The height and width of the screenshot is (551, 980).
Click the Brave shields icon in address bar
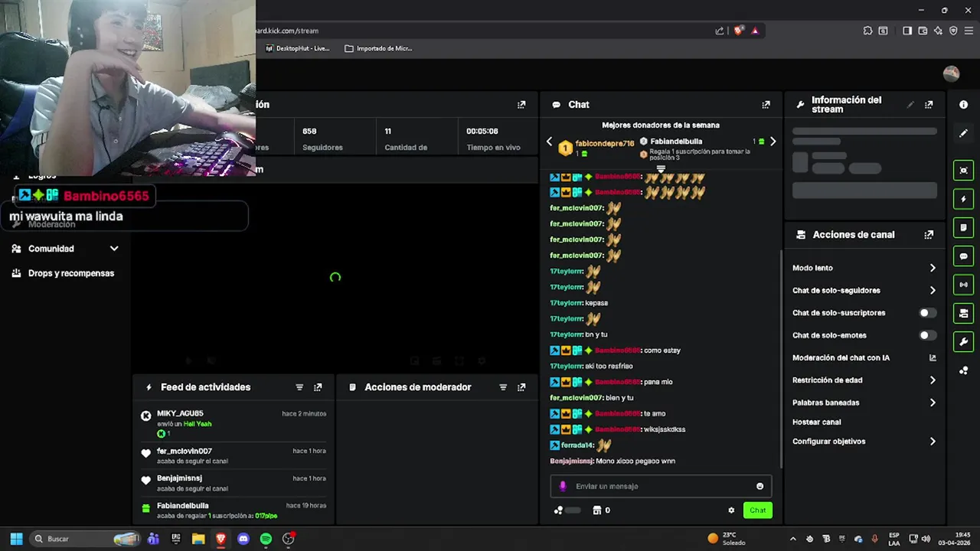(x=738, y=31)
